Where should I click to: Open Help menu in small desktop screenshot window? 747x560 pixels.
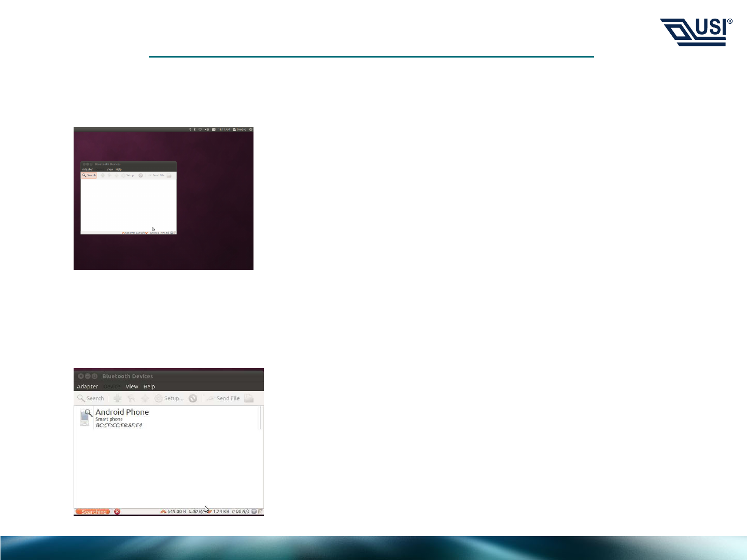(x=119, y=169)
